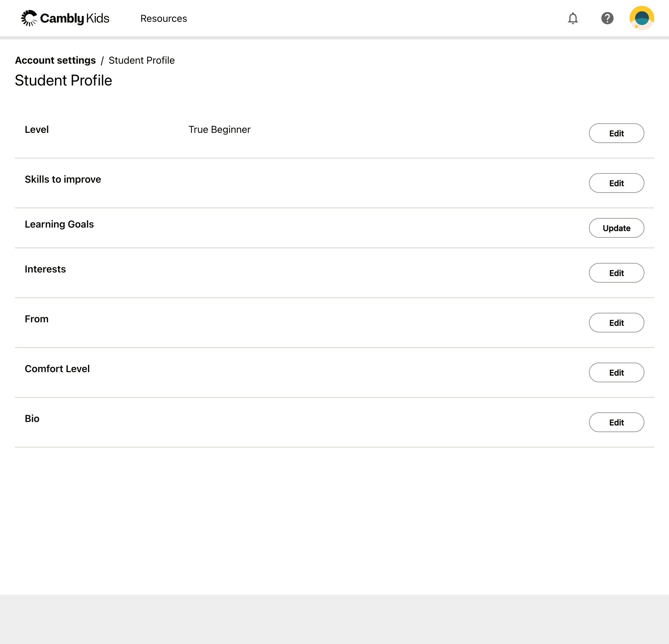
Task: Go to the Resources page
Action: coord(163,18)
